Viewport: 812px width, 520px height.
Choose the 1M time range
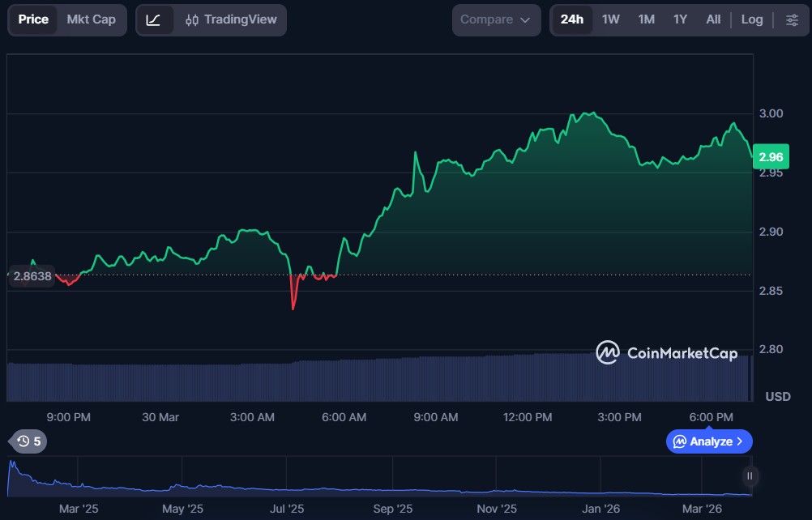tap(646, 19)
